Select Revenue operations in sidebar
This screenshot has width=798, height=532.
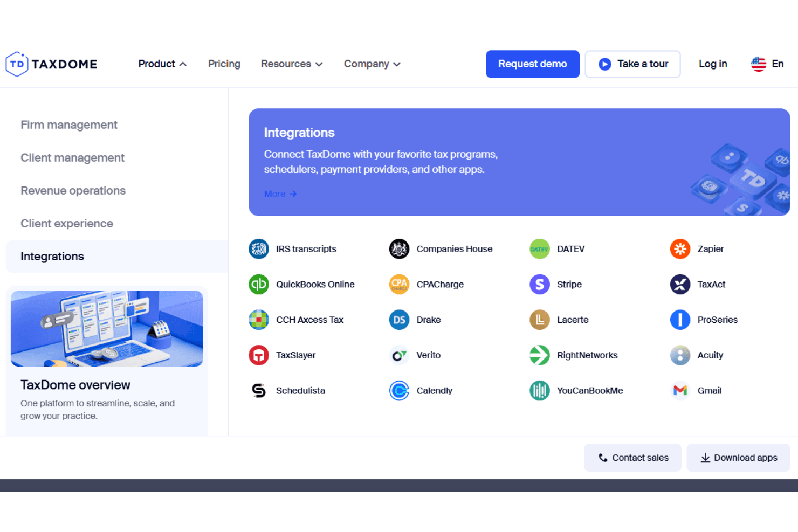pyautogui.click(x=73, y=191)
